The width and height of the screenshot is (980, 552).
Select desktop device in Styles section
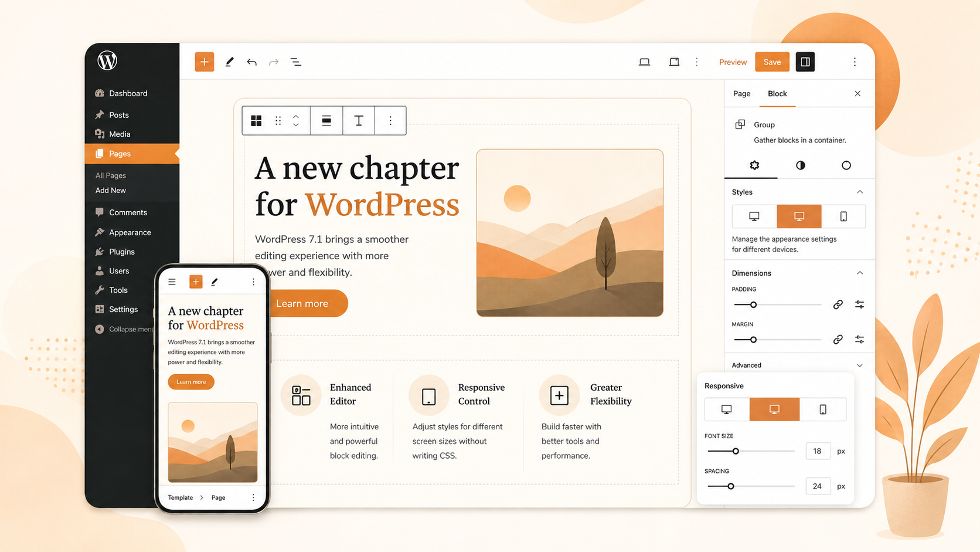pyautogui.click(x=754, y=216)
